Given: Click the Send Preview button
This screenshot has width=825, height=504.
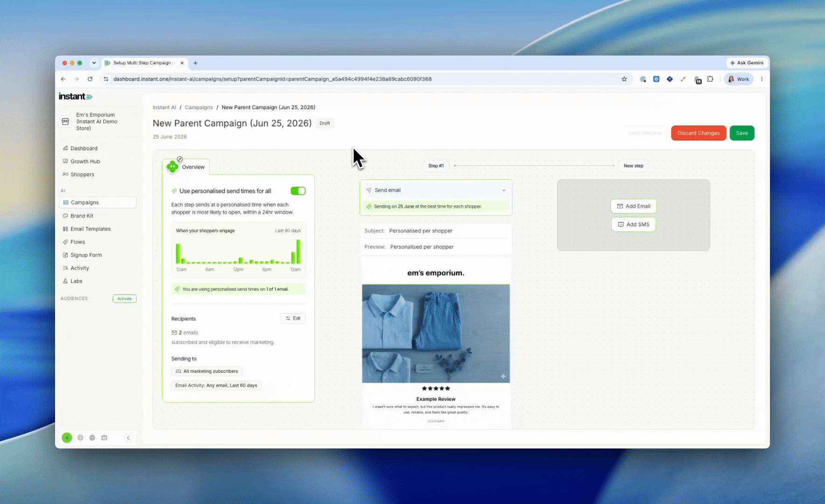Looking at the screenshot, I should click(x=645, y=133).
